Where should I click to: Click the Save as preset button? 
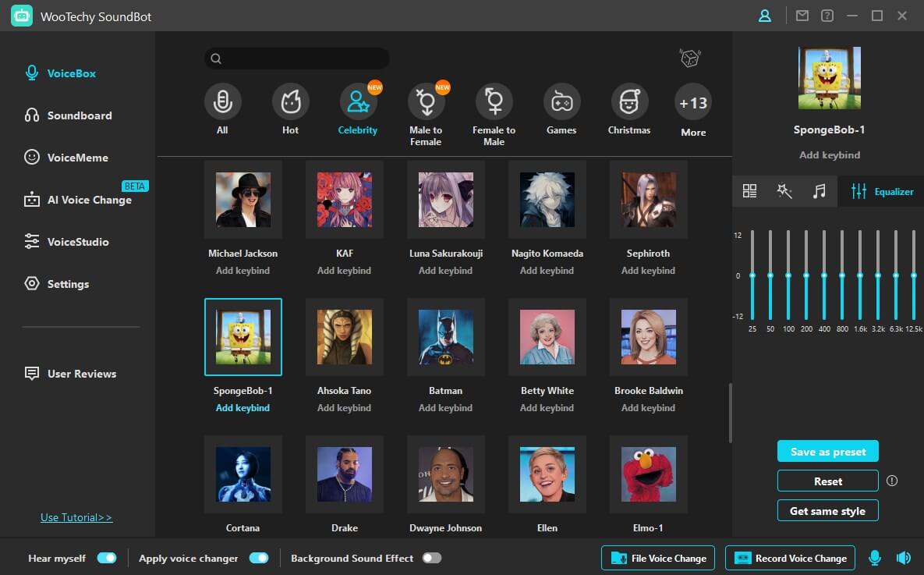pos(827,452)
